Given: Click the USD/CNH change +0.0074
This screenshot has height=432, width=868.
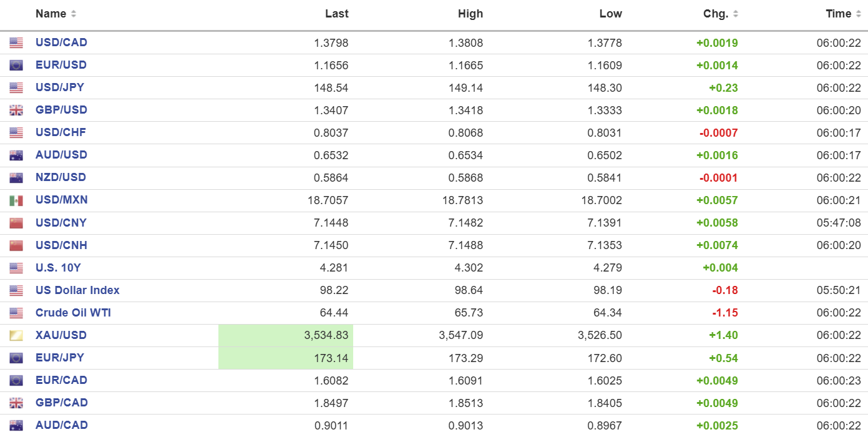Looking at the screenshot, I should point(718,245).
